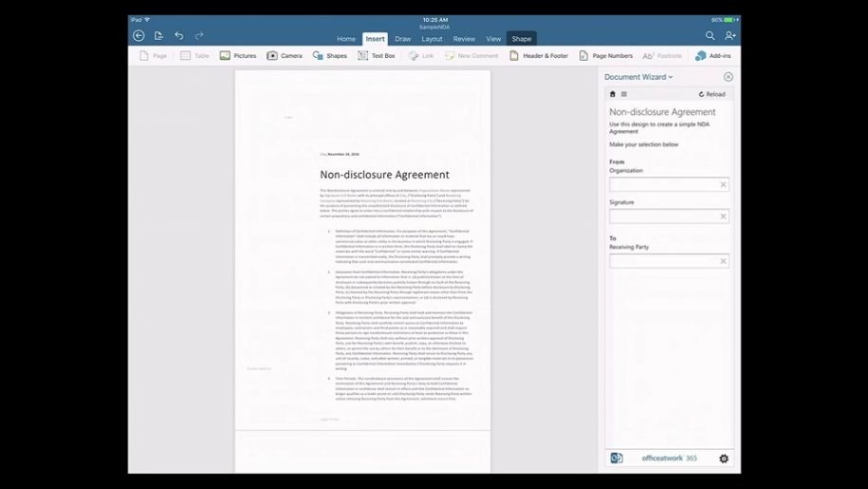
Task: Open Page Numbers options
Action: click(x=605, y=56)
